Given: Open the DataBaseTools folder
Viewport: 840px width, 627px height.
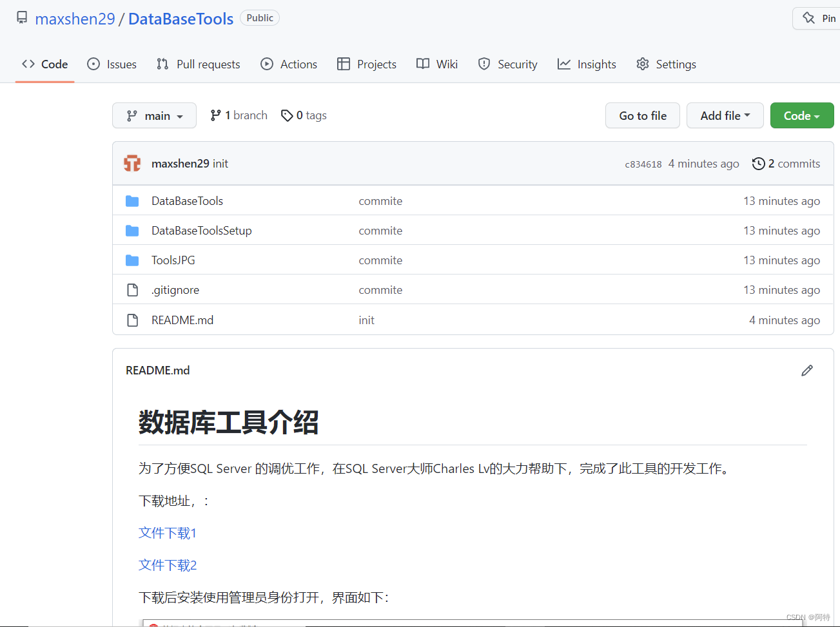Looking at the screenshot, I should (x=187, y=201).
